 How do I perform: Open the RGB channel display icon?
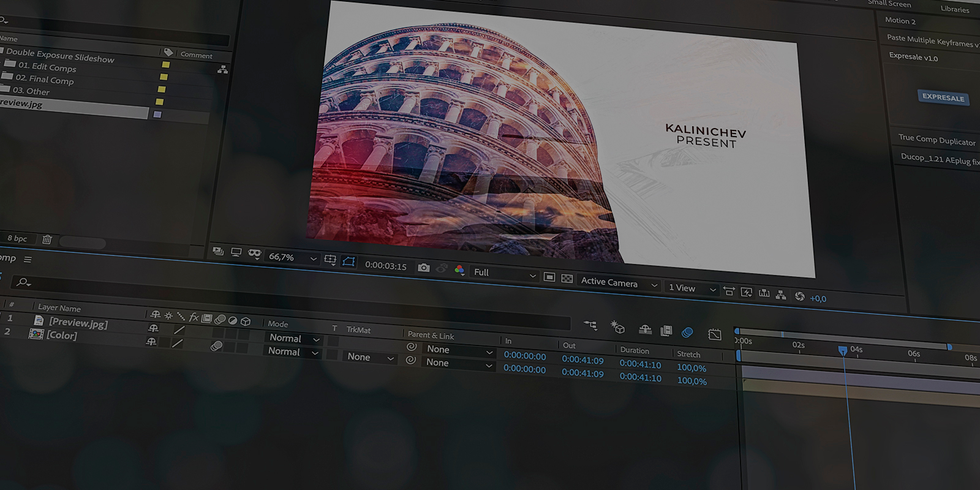[459, 270]
